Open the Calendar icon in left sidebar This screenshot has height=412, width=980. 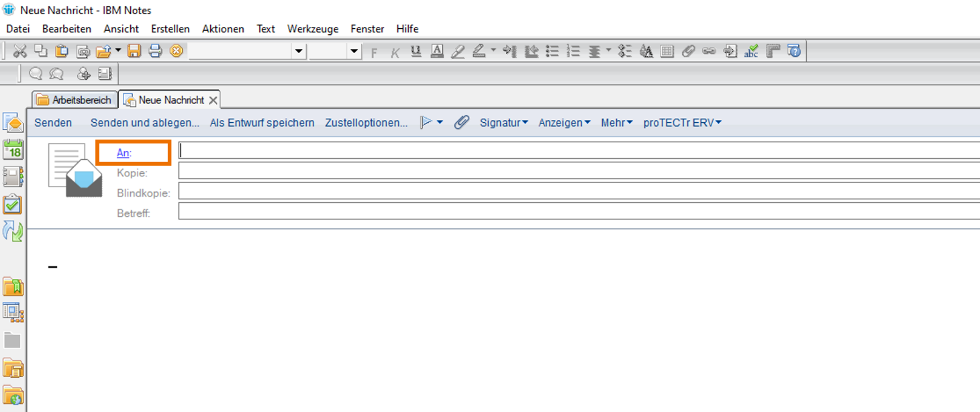pyautogui.click(x=13, y=150)
